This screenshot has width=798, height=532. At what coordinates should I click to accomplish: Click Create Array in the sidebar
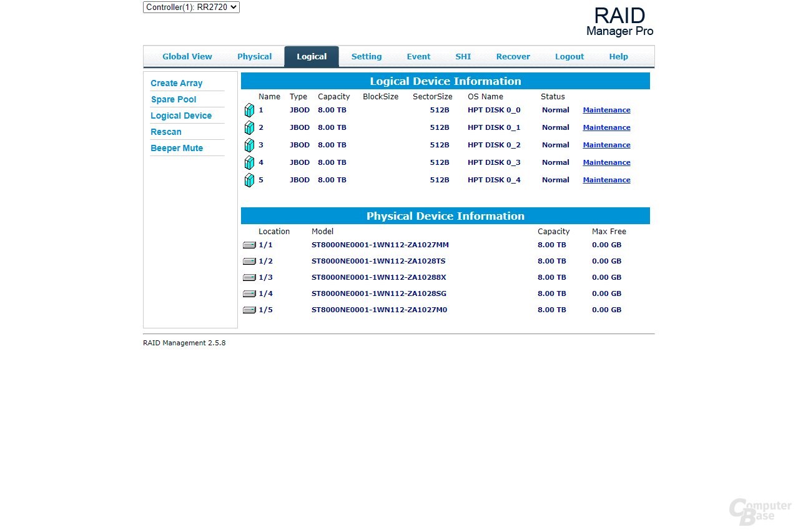point(177,83)
